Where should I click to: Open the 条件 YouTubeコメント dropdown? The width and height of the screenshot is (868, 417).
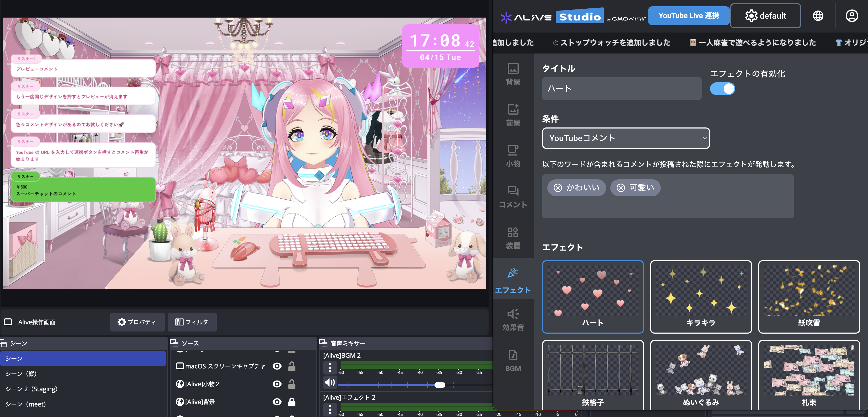point(626,138)
